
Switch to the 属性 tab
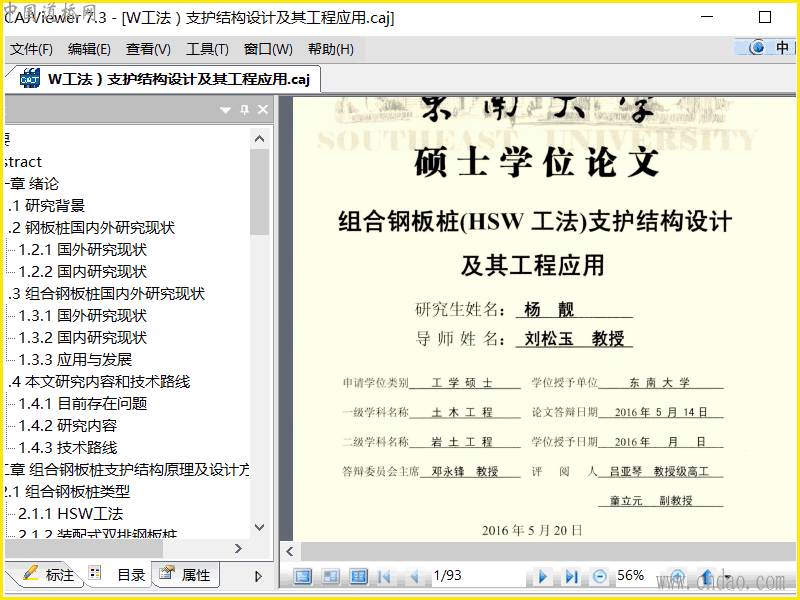pyautogui.click(x=186, y=575)
